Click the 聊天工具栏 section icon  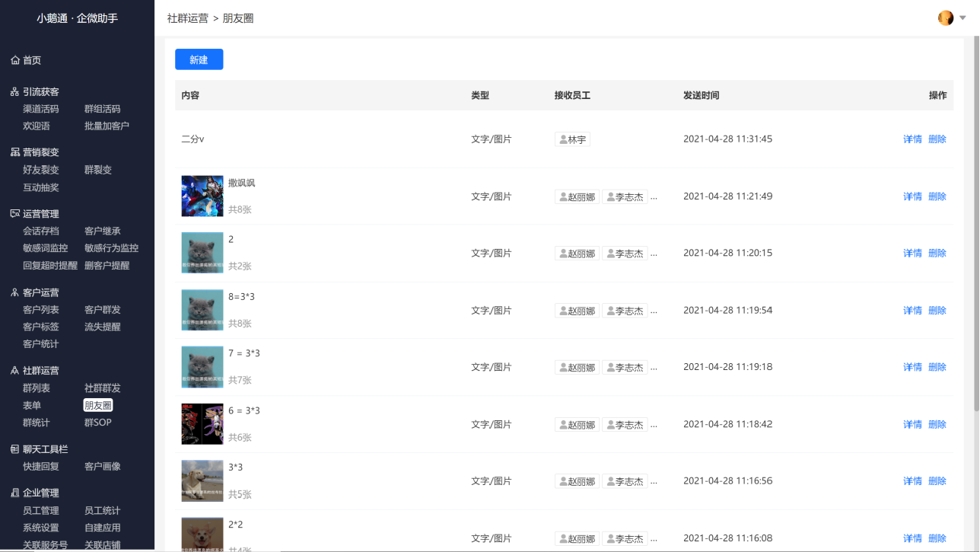point(15,449)
